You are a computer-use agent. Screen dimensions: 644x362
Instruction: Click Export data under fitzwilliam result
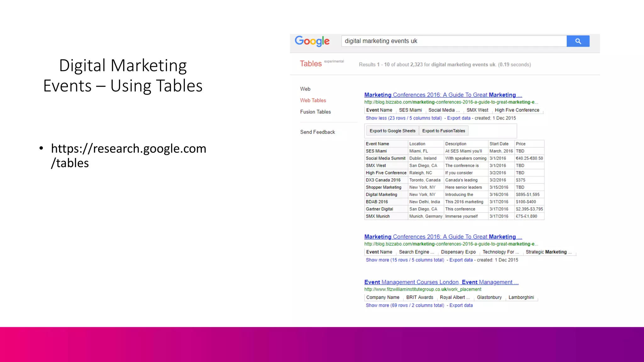[461, 305]
